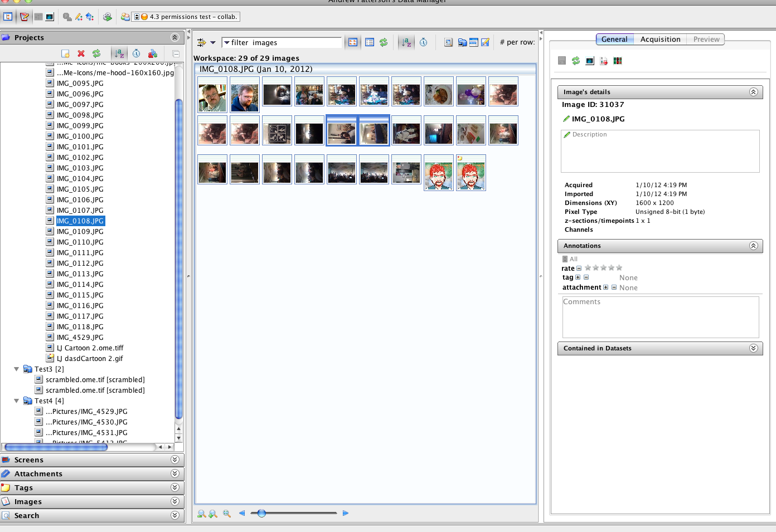Click the red delete X icon
Screen dimensions: 776x532
coord(81,53)
